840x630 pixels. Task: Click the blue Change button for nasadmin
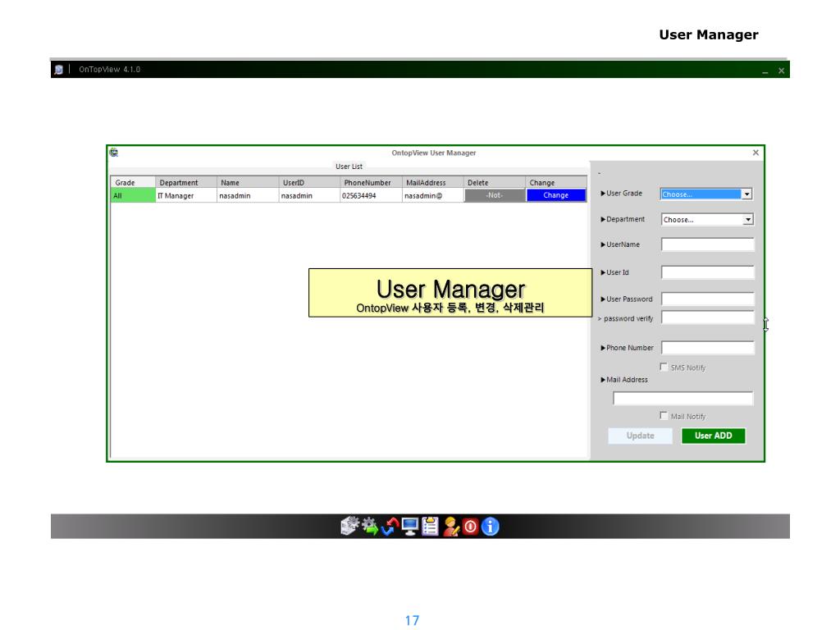pos(556,195)
